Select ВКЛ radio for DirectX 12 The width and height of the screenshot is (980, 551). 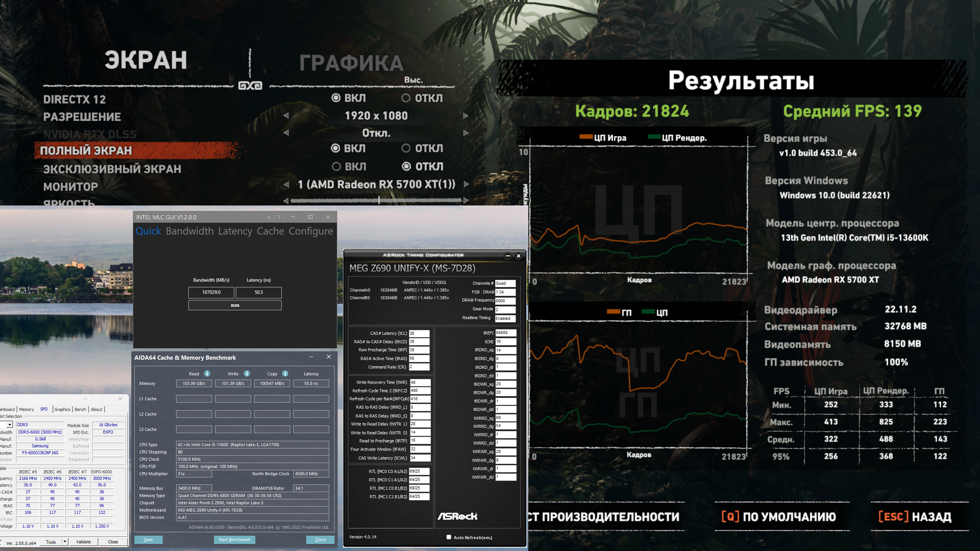(x=336, y=98)
